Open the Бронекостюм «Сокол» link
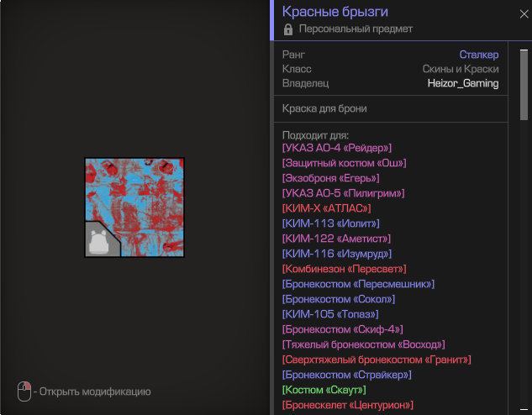Image resolution: width=532 pixels, height=415 pixels. tap(339, 299)
